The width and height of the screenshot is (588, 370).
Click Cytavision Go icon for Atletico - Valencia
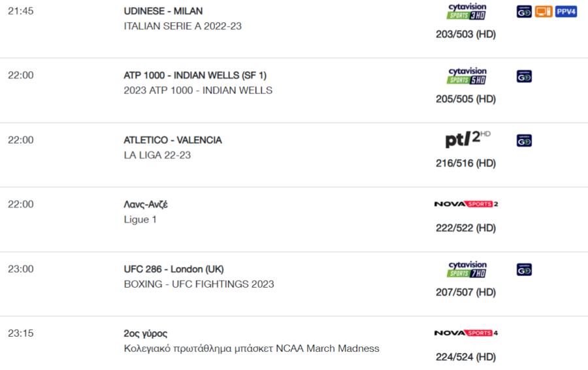(524, 141)
